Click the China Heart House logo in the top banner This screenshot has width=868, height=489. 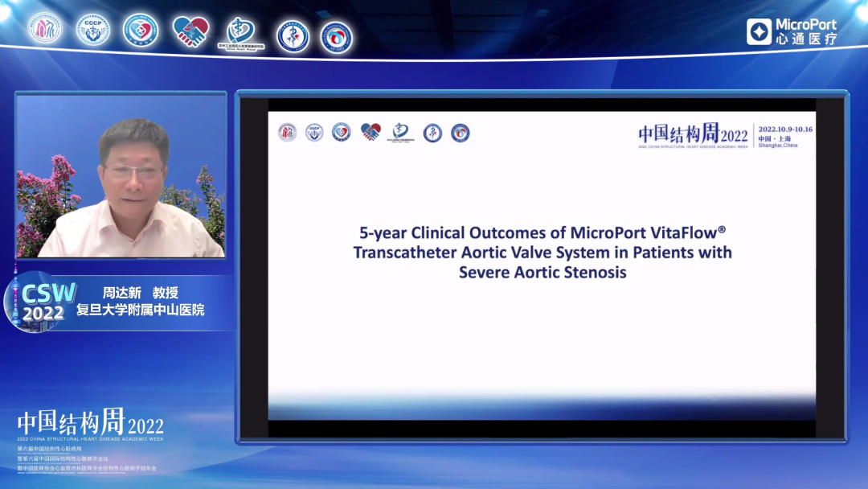pyautogui.click(x=241, y=33)
